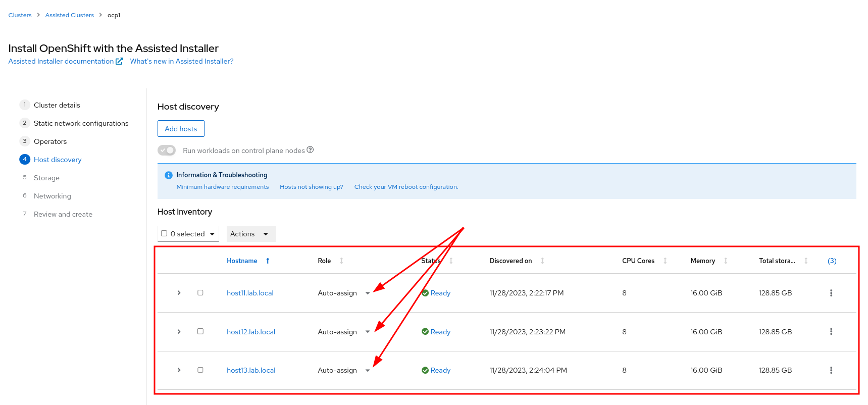
Task: Open Assisted Installer documentation link
Action: [61, 61]
